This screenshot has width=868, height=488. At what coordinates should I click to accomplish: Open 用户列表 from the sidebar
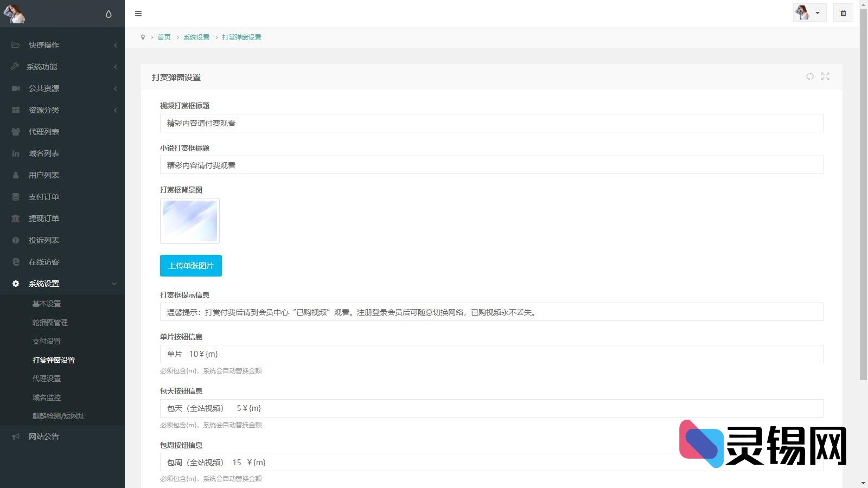[x=43, y=175]
